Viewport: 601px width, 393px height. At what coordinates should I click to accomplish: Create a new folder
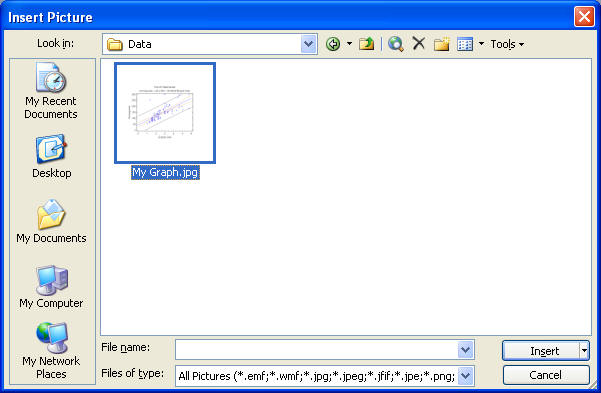(442, 44)
